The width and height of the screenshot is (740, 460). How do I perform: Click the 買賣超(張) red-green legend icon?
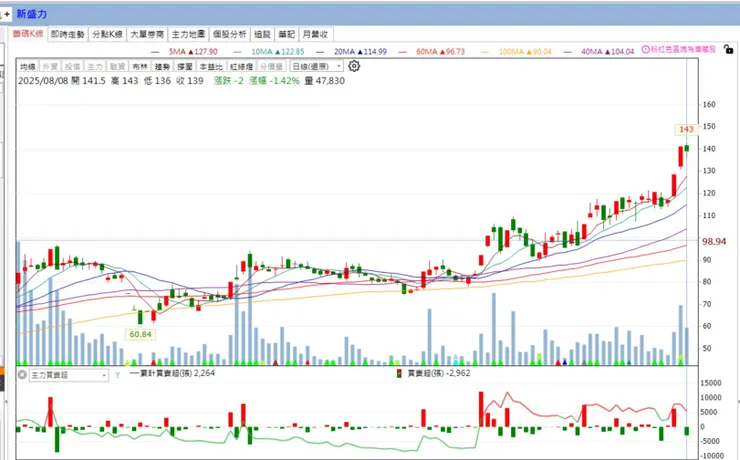(x=399, y=374)
